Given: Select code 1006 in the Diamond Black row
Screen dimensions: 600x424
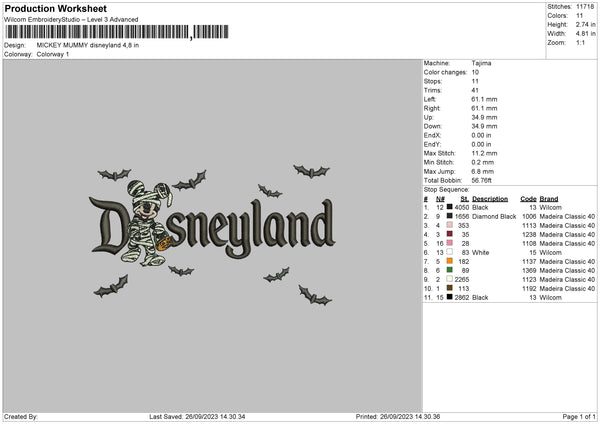Looking at the screenshot, I should [529, 217].
